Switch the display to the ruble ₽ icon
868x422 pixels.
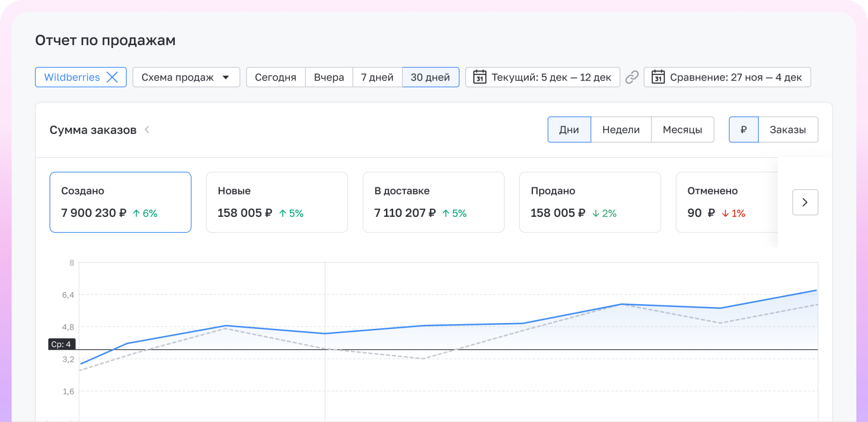click(x=743, y=130)
